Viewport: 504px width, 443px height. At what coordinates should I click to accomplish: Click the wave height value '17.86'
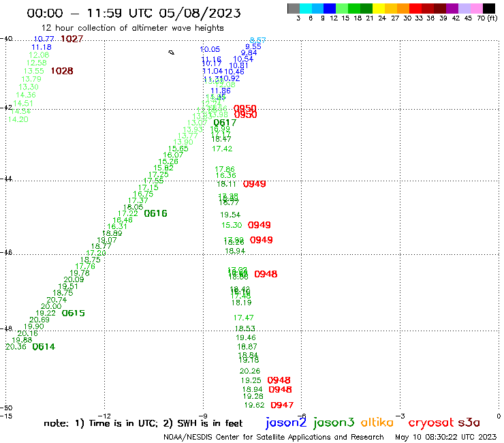(x=225, y=169)
